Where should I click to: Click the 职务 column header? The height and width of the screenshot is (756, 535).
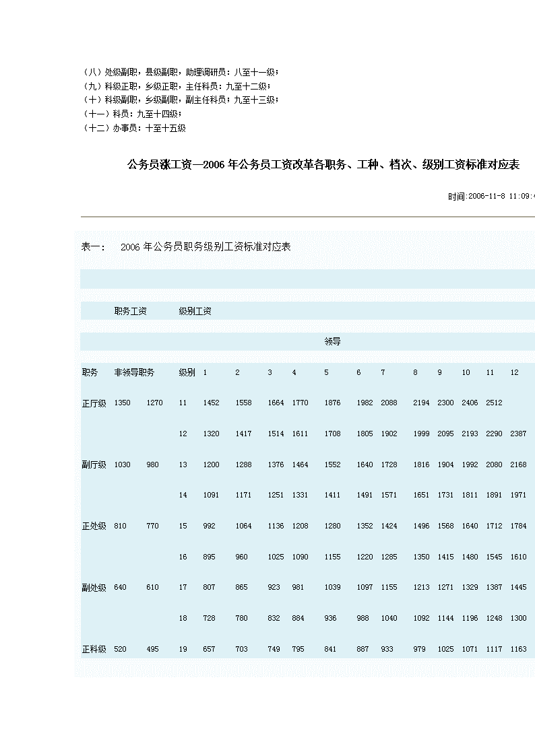(x=90, y=373)
